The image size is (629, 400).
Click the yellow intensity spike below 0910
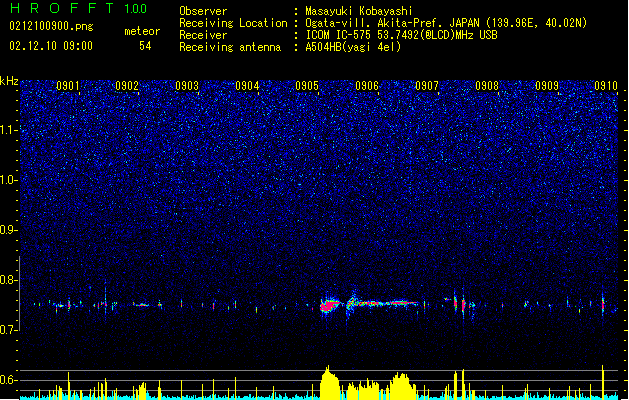point(603,381)
